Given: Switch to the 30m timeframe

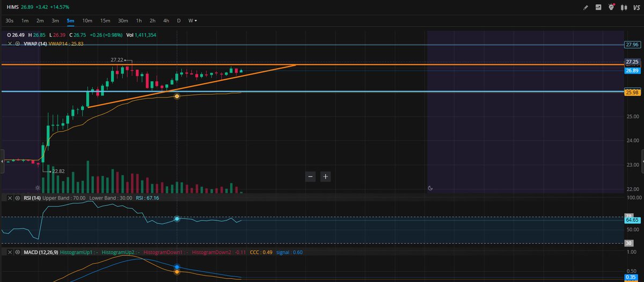Looking at the screenshot, I should (123, 20).
